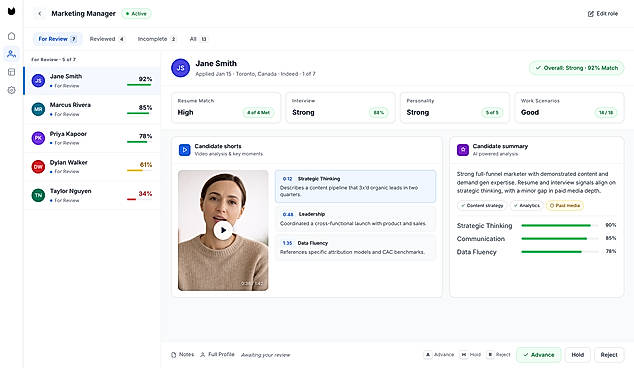Screen dimensions: 634x368
Task: Click the Hold button
Action: tap(577, 355)
